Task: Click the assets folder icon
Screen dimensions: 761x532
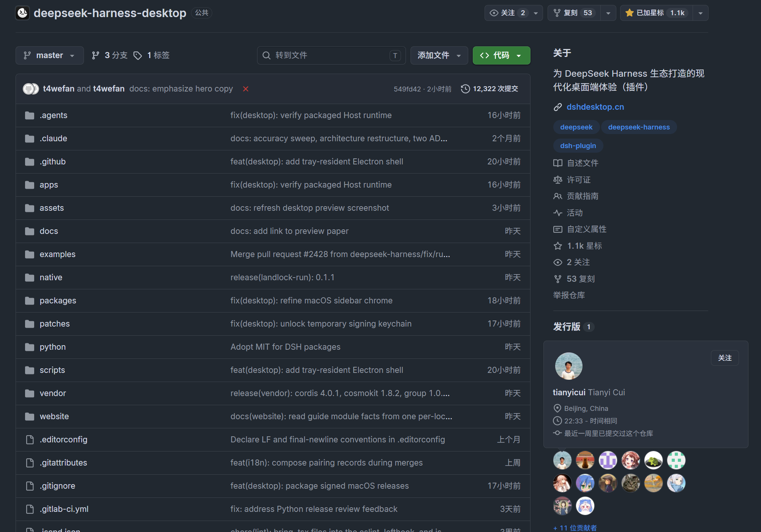Action: coord(30,208)
